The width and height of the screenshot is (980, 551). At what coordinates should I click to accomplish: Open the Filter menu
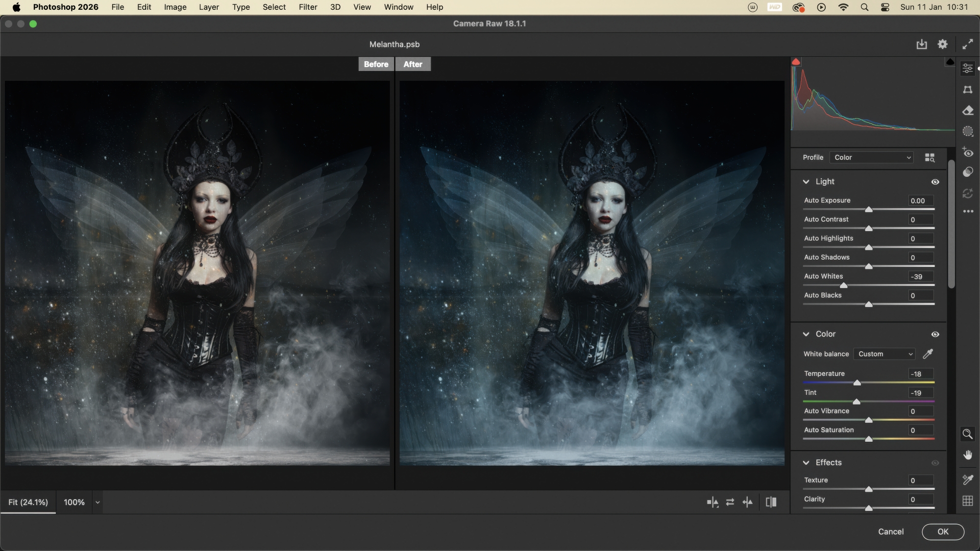click(x=308, y=7)
